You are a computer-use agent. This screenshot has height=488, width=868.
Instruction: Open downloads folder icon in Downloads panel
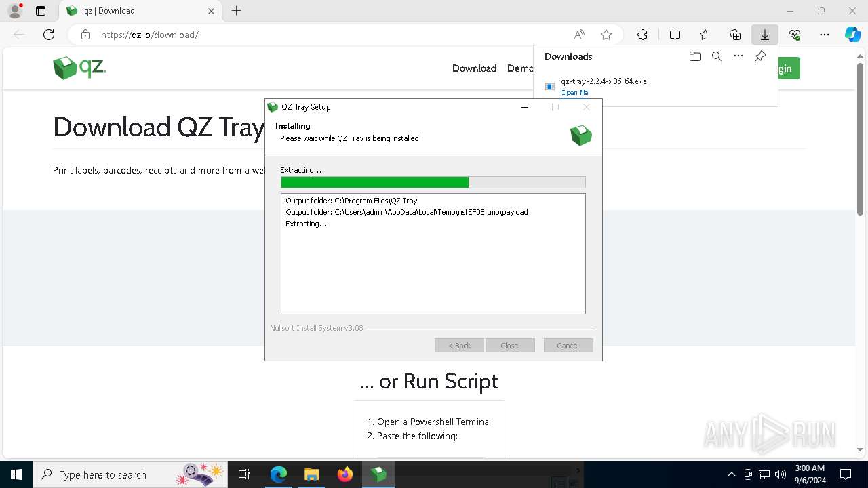click(694, 56)
